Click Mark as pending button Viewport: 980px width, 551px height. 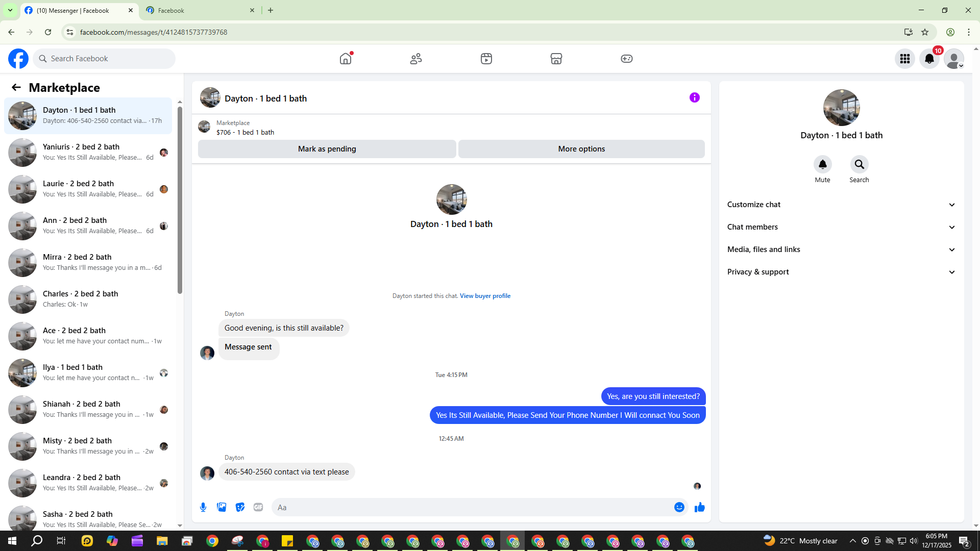tap(327, 149)
